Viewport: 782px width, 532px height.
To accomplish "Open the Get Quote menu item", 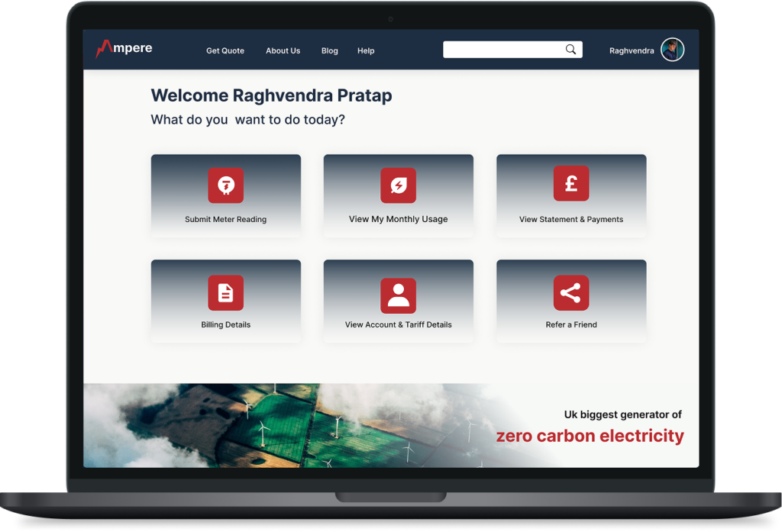I will pyautogui.click(x=225, y=51).
